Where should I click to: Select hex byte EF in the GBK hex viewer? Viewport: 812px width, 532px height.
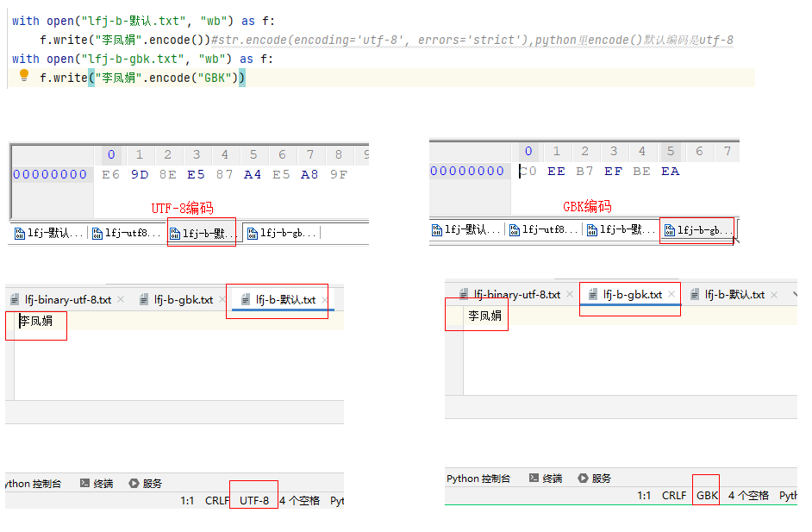point(613,172)
